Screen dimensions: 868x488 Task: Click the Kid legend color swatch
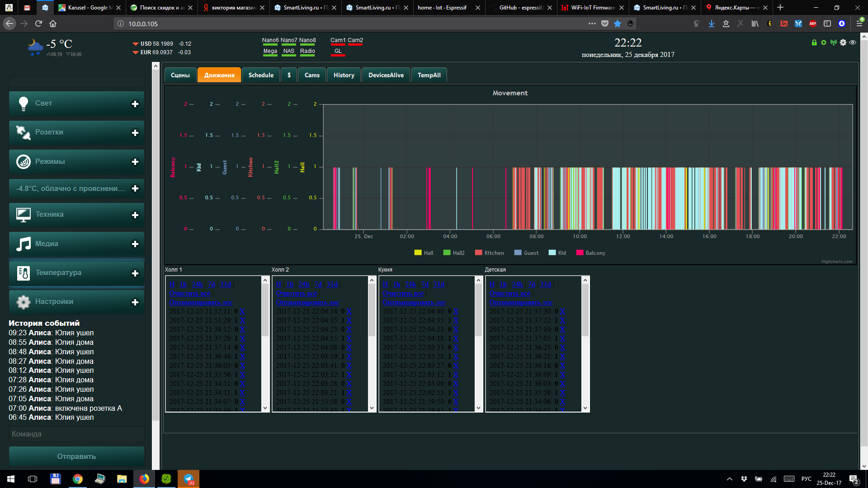click(552, 253)
